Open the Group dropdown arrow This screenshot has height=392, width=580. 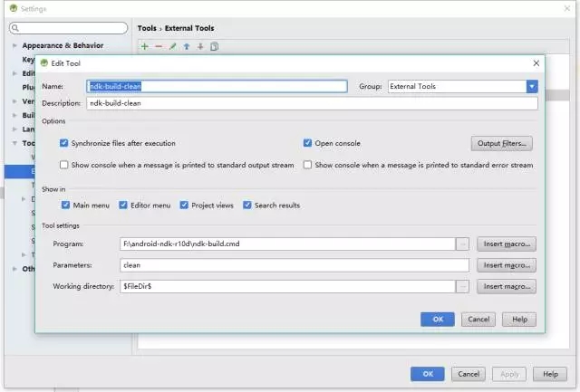[x=532, y=86]
